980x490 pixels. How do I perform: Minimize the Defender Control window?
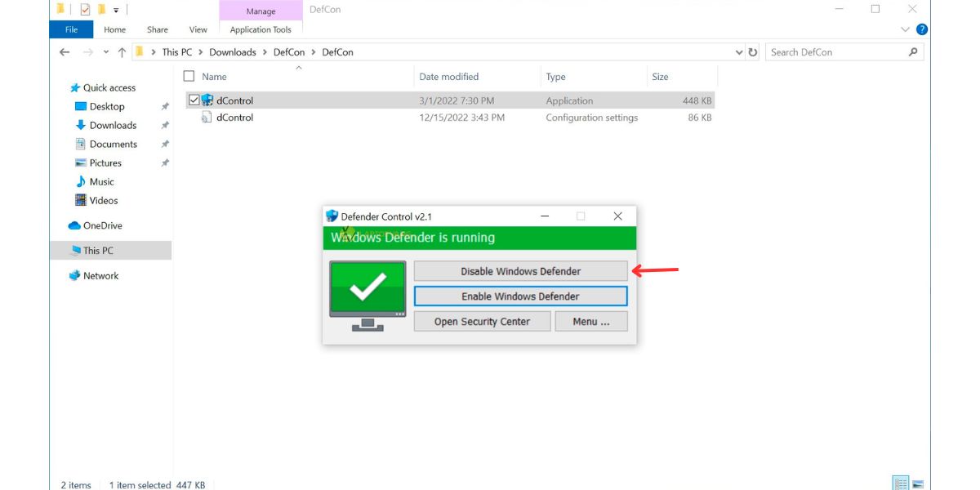click(x=544, y=216)
